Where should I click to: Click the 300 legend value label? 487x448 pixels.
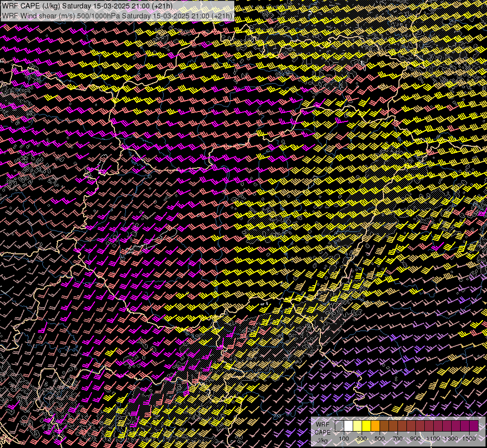(362, 439)
